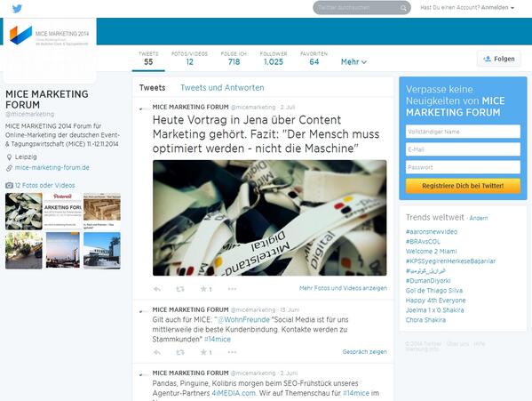
Task: Click the follow person icon on Folgen
Action: point(488,59)
